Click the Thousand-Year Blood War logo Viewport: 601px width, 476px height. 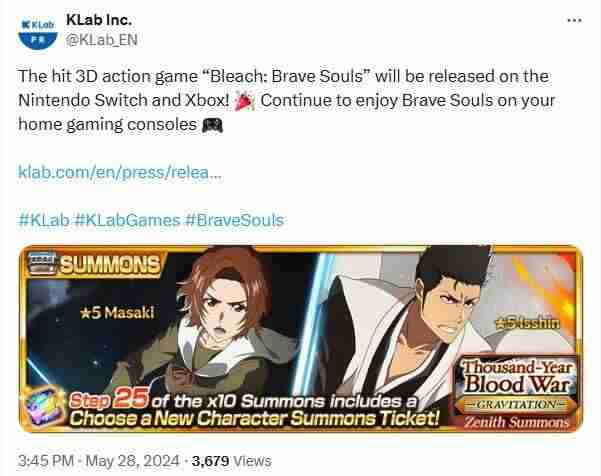517,377
